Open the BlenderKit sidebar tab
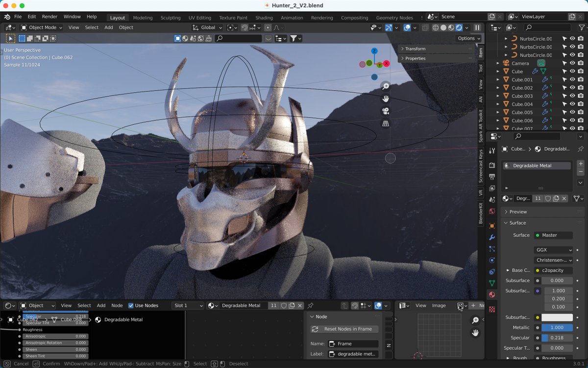 (x=481, y=213)
